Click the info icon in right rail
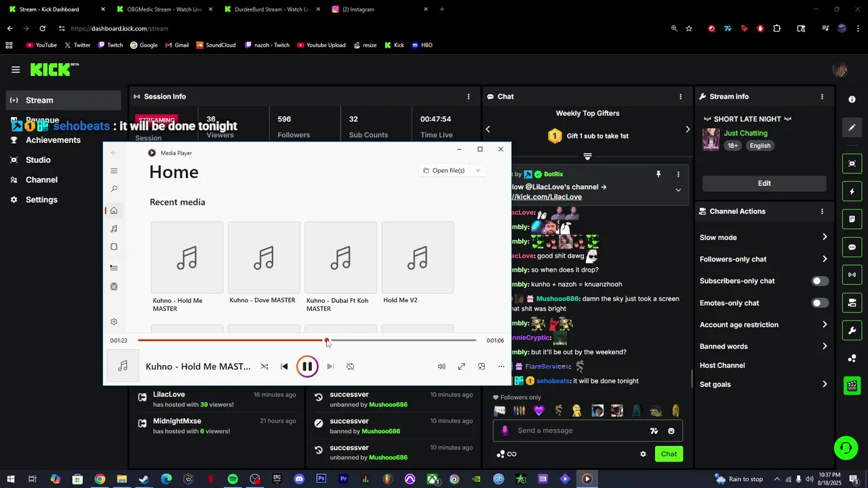The height and width of the screenshot is (488, 868). pyautogui.click(x=852, y=100)
